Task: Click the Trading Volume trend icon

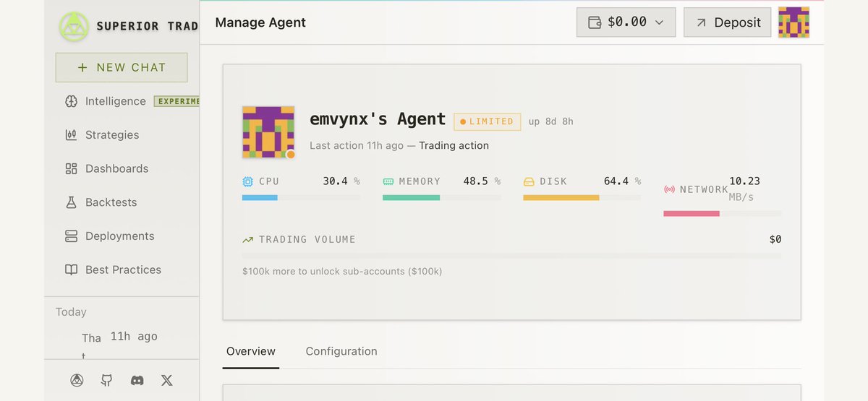Action: point(248,239)
